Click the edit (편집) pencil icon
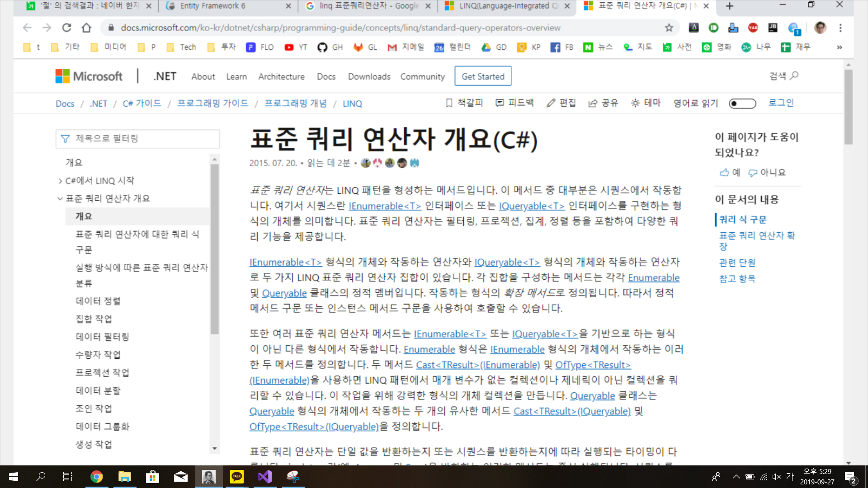 coord(550,103)
